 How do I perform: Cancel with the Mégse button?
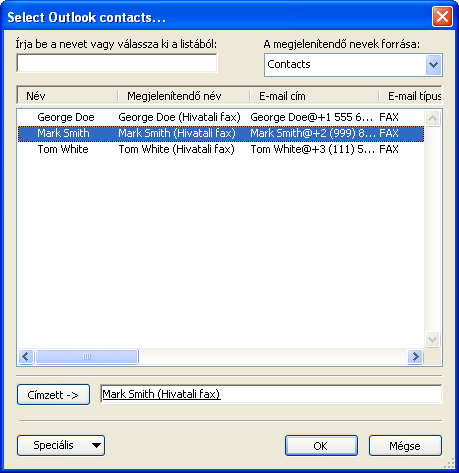[405, 445]
